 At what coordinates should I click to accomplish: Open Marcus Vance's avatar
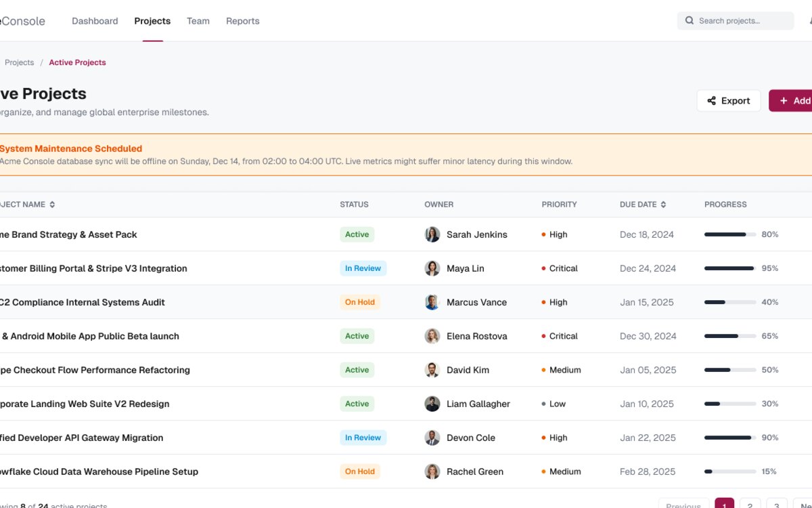(x=432, y=302)
